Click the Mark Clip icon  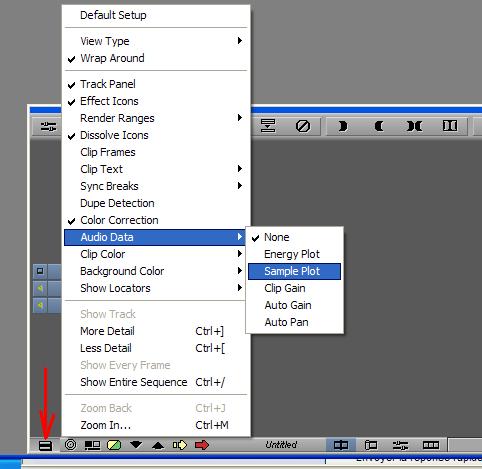[x=414, y=126]
